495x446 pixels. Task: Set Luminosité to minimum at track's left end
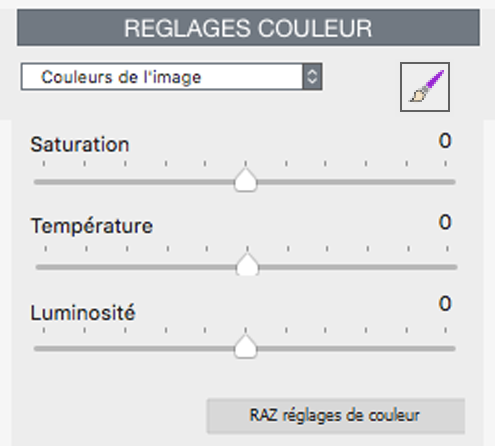[x=36, y=349]
